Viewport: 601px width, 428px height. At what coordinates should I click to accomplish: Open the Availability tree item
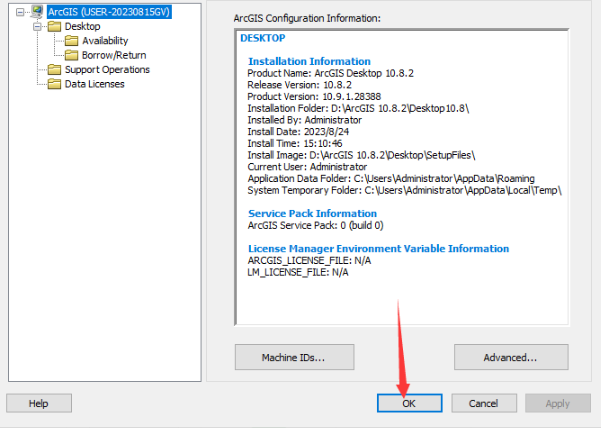[x=105, y=41]
